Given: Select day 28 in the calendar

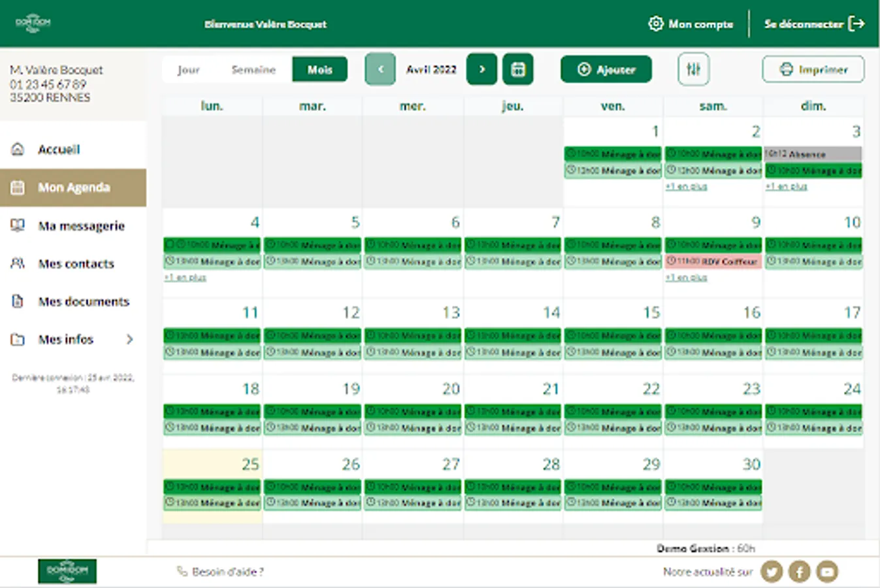Looking at the screenshot, I should click(x=551, y=465).
